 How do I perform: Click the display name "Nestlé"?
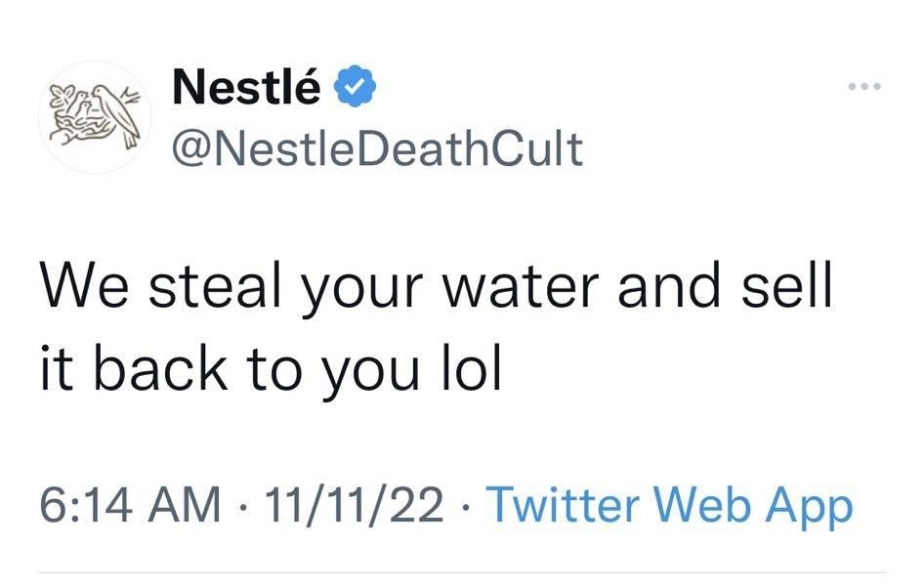tap(245, 90)
